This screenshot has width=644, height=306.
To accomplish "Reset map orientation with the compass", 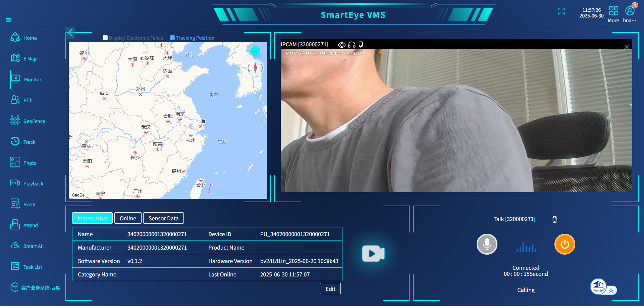I will pos(255,68).
